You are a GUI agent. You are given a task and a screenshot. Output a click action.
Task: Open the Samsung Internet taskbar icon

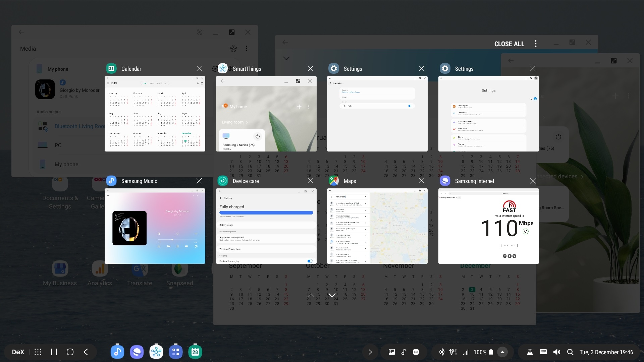tap(137, 352)
